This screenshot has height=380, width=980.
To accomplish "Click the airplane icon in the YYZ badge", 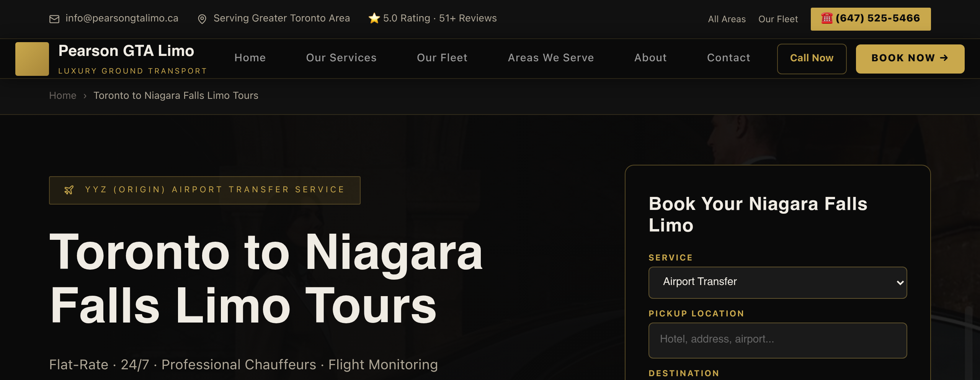I will tap(69, 190).
